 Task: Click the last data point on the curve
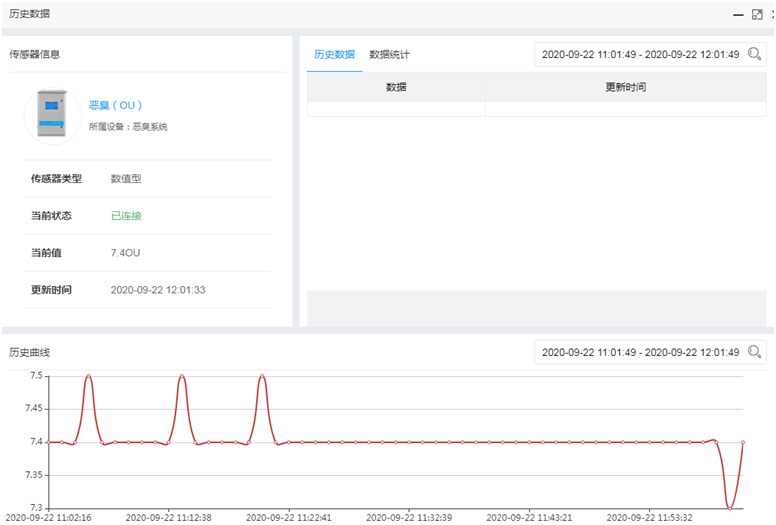click(x=742, y=442)
